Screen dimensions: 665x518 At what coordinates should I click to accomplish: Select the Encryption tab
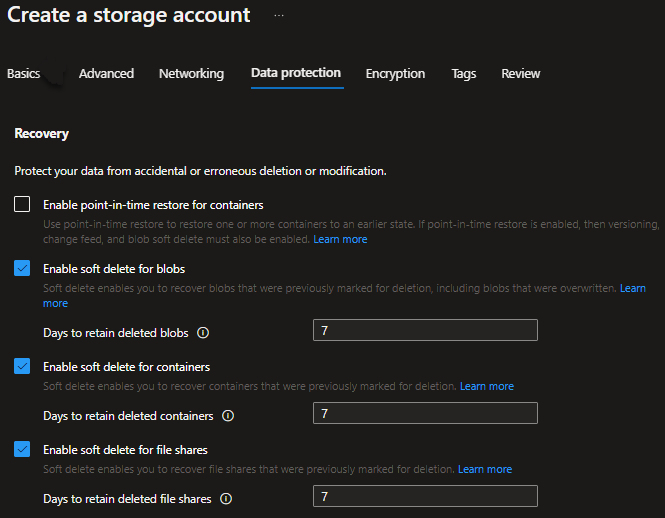pos(395,74)
